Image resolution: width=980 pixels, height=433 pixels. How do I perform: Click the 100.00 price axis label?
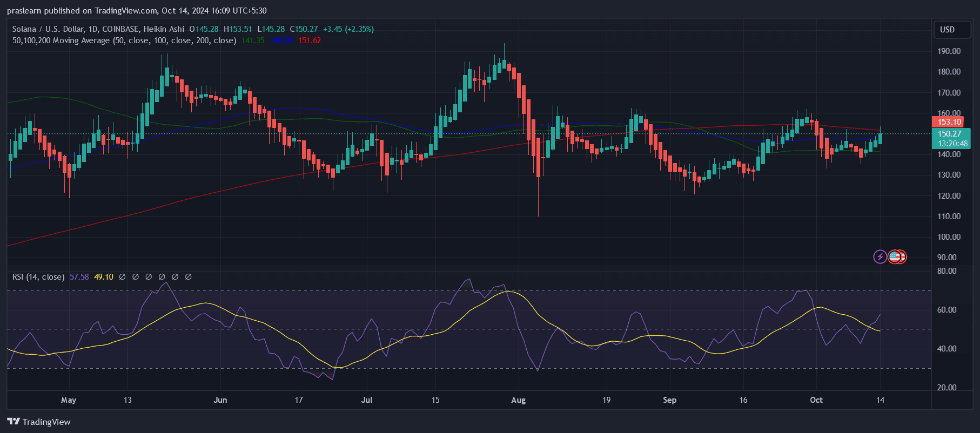[x=949, y=237]
